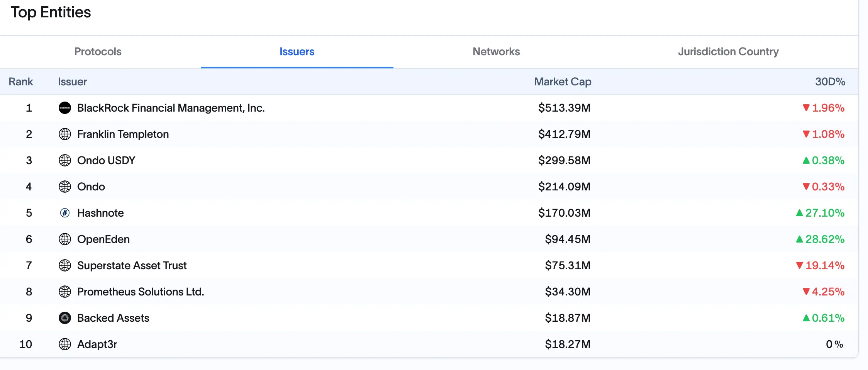
Task: Click Backed Assets' 0.61% change
Action: pos(824,318)
